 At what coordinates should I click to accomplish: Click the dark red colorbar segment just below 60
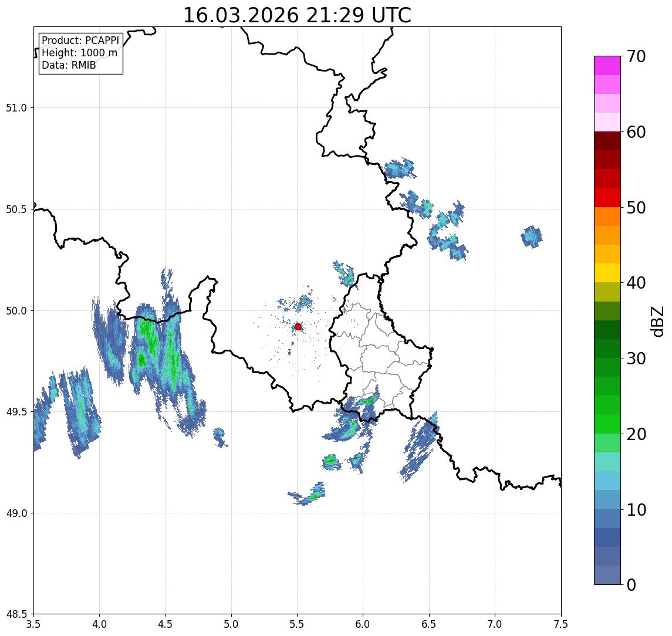607,141
